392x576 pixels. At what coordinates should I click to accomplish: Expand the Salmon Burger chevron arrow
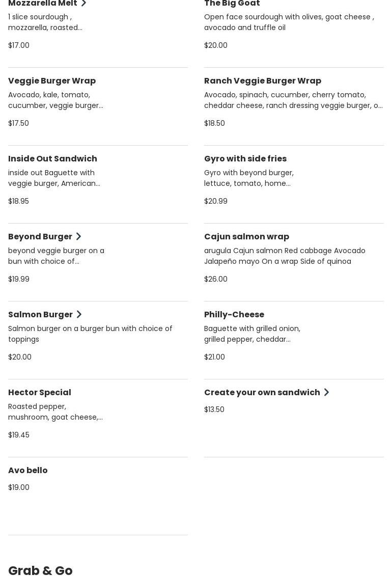coord(79,314)
